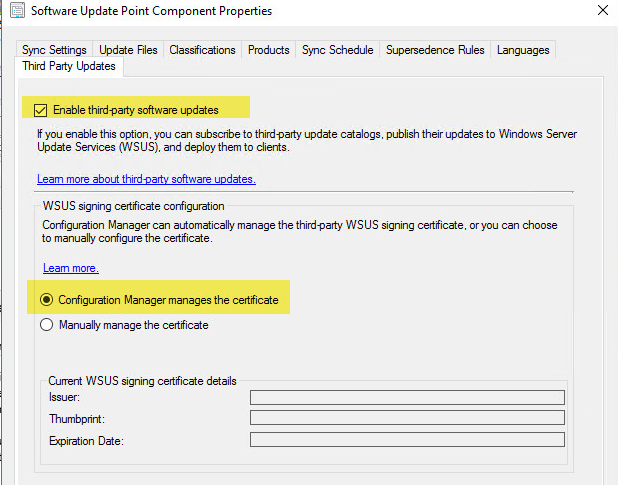Toggle Enable third-party software updates checkbox
This screenshot has width=618, height=485.
(41, 110)
